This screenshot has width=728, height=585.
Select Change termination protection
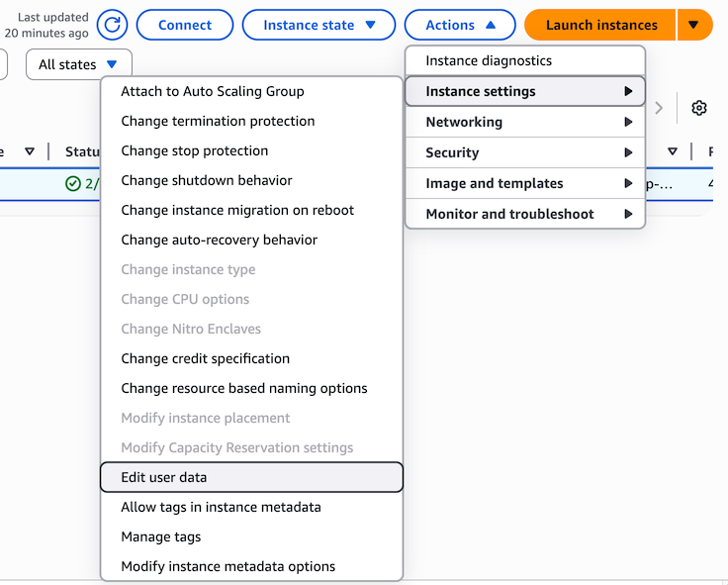point(218,121)
